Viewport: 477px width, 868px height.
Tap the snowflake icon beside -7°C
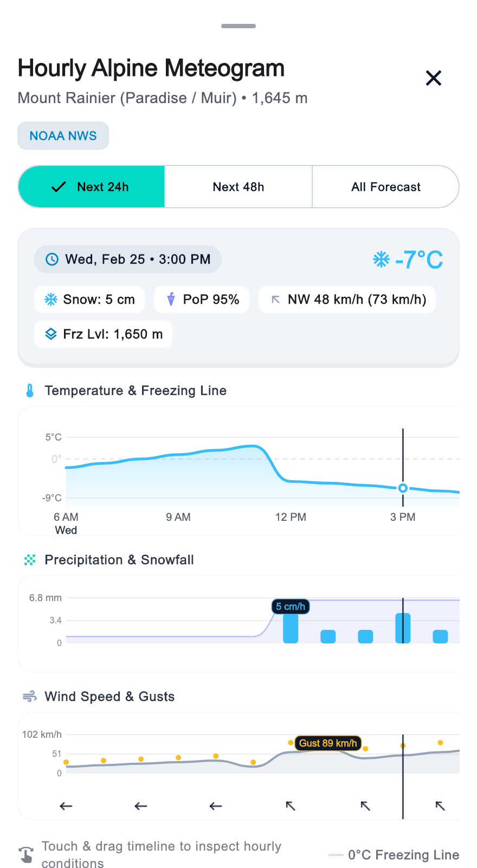tap(382, 259)
